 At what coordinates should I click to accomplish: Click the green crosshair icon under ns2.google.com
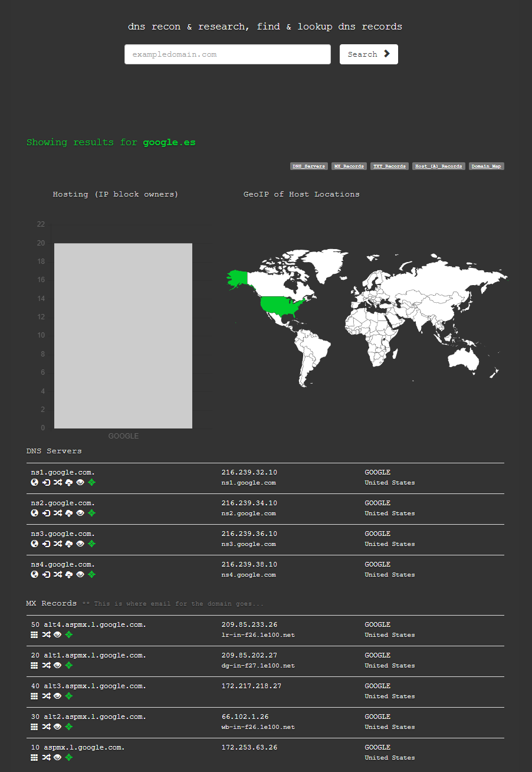[x=91, y=513]
